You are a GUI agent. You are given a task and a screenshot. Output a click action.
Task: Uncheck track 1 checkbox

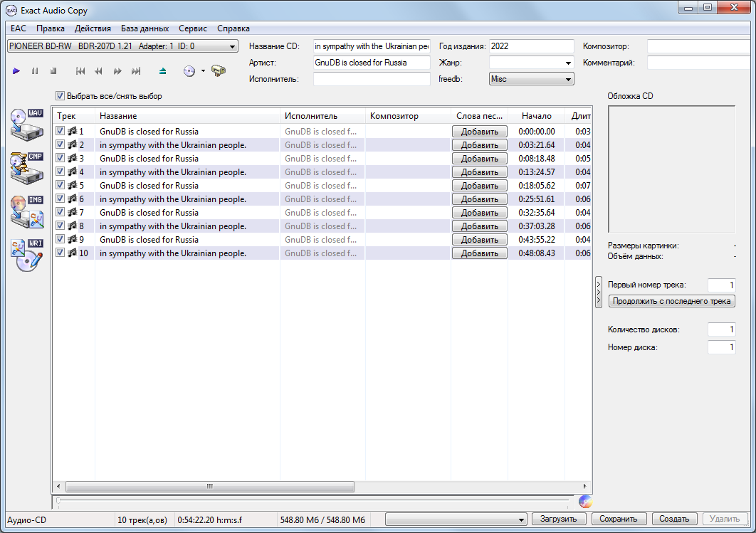[61, 131]
